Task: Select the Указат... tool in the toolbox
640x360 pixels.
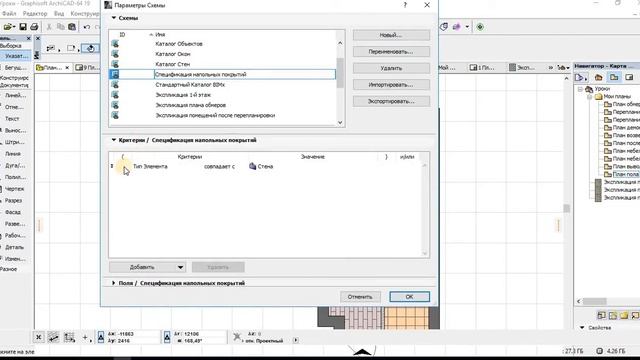Action: tap(16, 56)
